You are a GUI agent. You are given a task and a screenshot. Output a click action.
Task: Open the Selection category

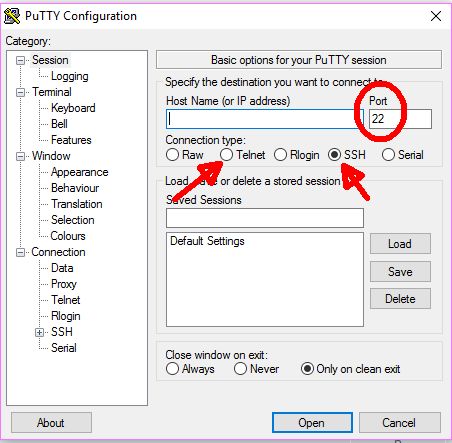(73, 220)
